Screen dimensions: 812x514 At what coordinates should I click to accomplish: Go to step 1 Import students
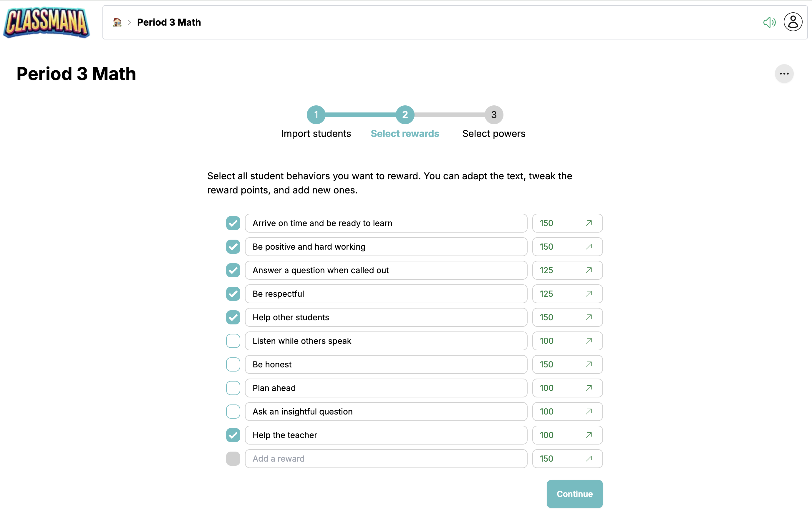pos(316,115)
